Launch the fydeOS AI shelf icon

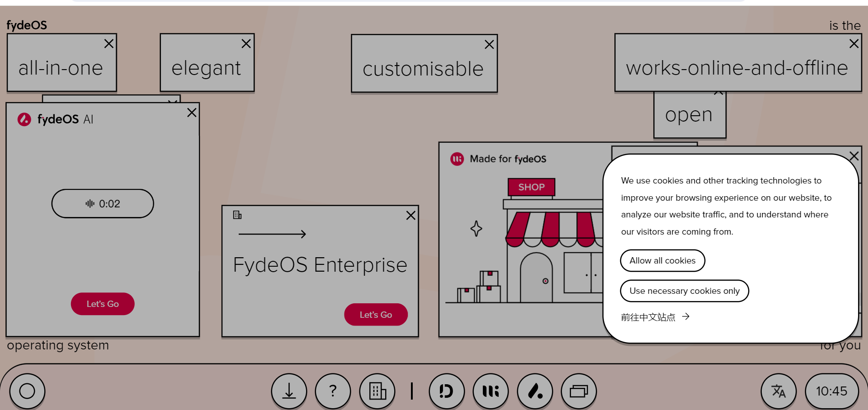535,391
